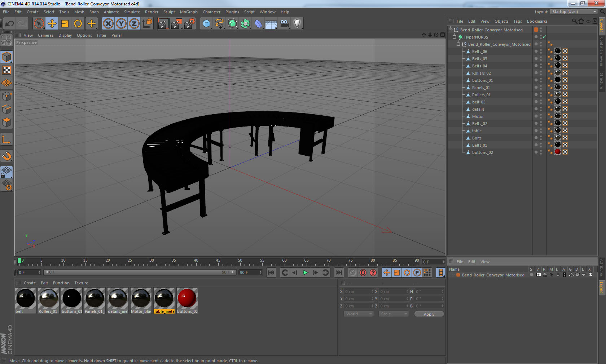Screen dimensions: 606x364
Task: Toggle visibility dot for Motor
Action: pyautogui.click(x=536, y=116)
